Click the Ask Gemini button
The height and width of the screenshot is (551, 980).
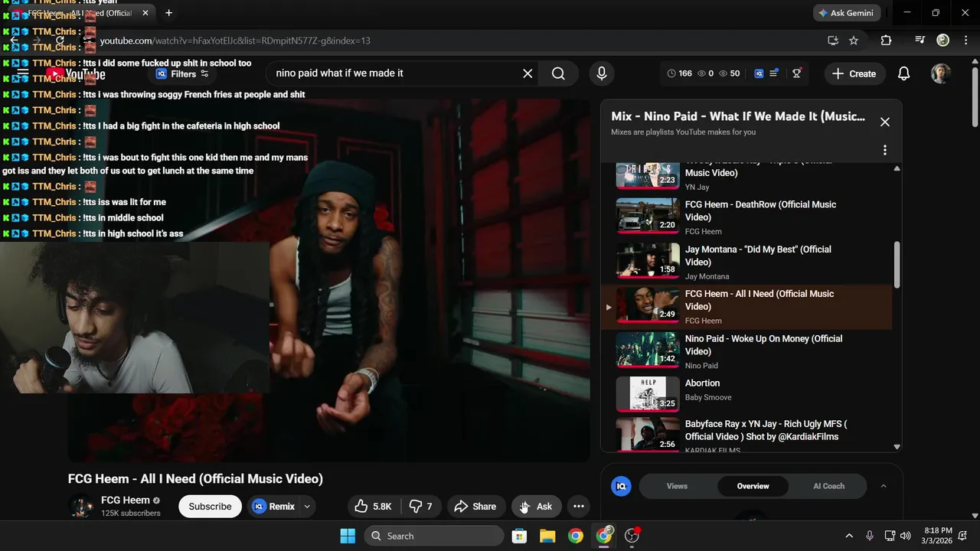848,13
